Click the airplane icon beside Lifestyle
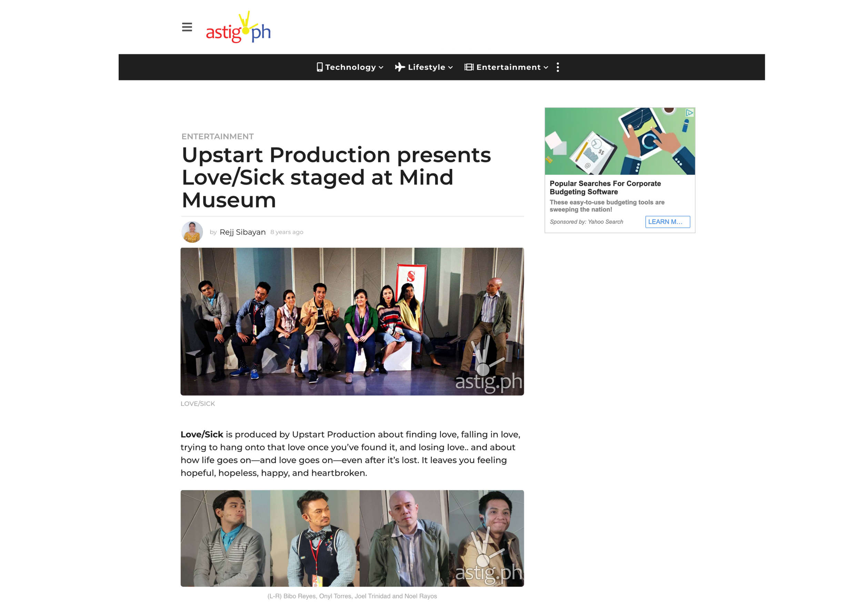This screenshot has width=862, height=616. point(399,67)
